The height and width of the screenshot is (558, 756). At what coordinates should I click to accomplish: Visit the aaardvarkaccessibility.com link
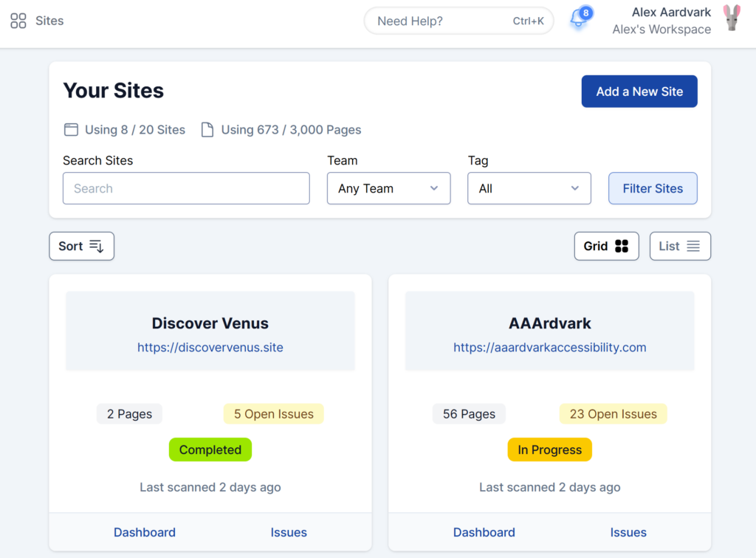pos(549,347)
